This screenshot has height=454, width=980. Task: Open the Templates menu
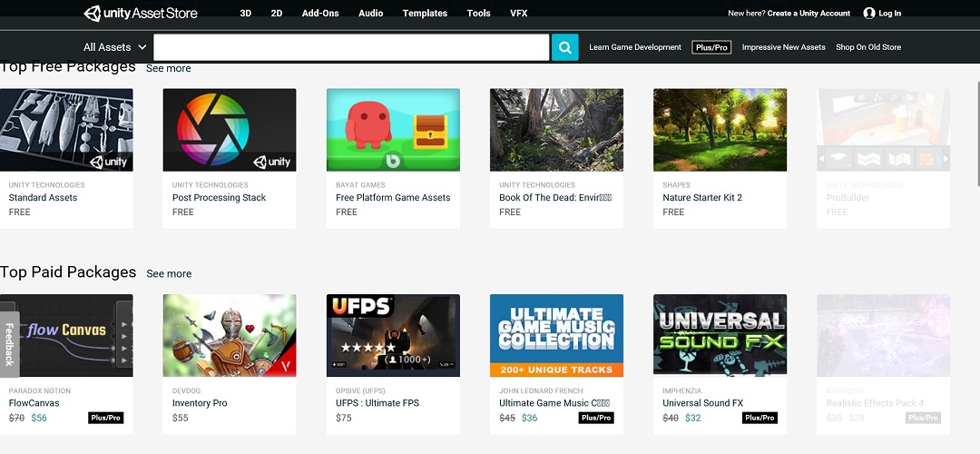coord(425,14)
